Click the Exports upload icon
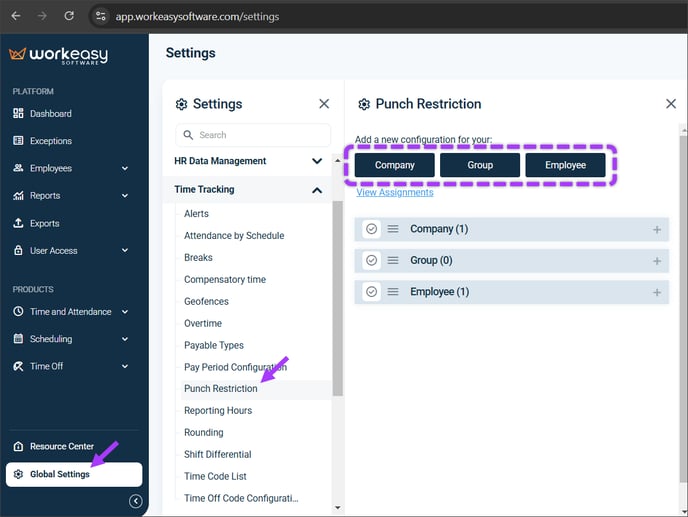Image resolution: width=688 pixels, height=517 pixels. pyautogui.click(x=18, y=223)
